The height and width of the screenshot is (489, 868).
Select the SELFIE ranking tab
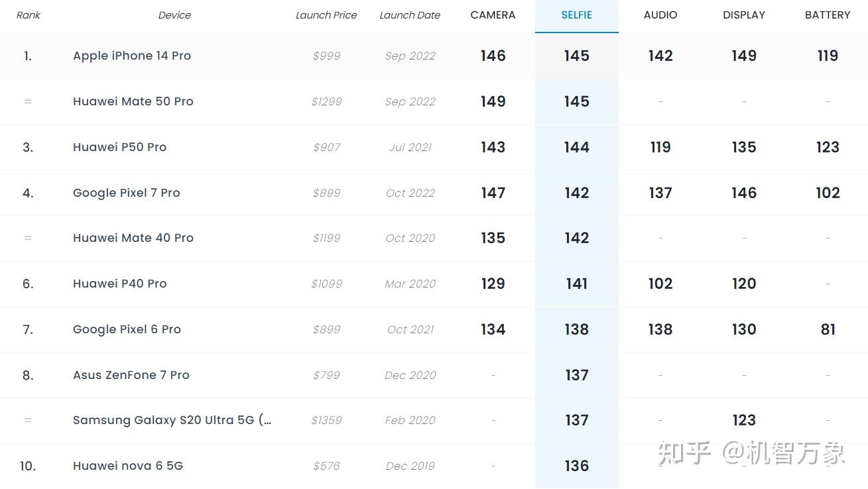coord(576,15)
